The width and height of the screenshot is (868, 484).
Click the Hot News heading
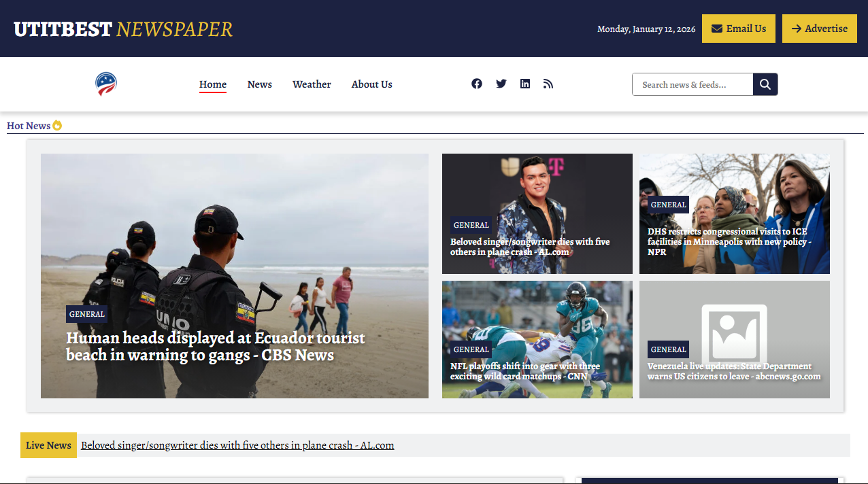(29, 125)
